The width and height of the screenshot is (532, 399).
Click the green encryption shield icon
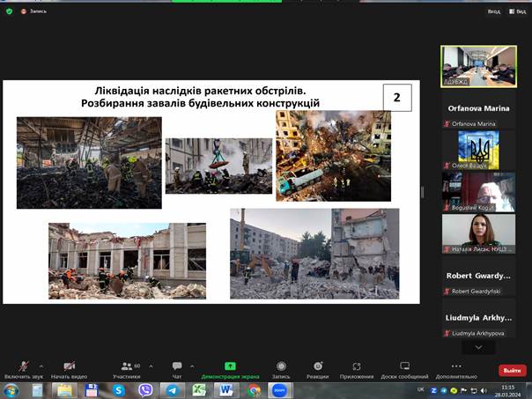[9, 11]
